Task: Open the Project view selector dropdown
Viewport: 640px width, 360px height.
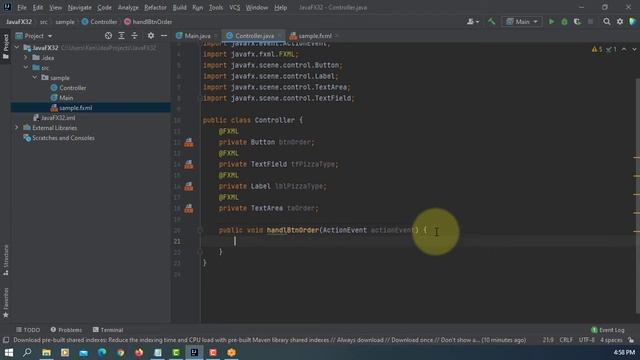Action: click(x=34, y=36)
